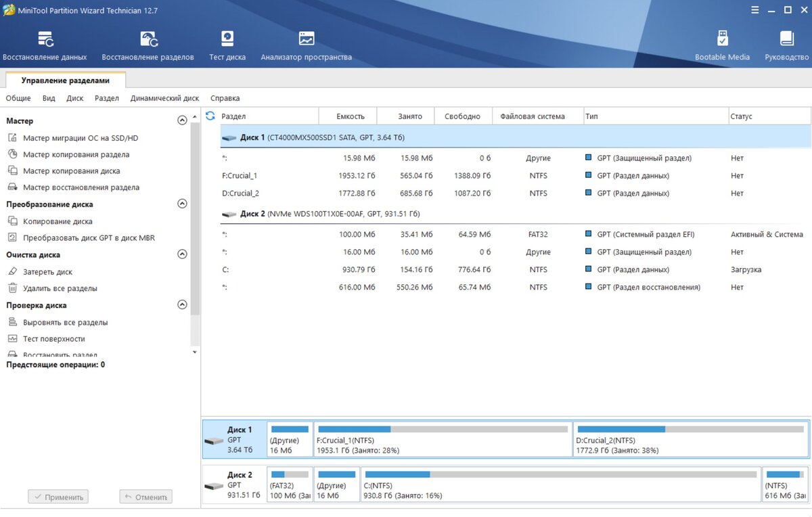The image size is (812, 517).
Task: Sort by the Статус column header
Action: point(769,116)
